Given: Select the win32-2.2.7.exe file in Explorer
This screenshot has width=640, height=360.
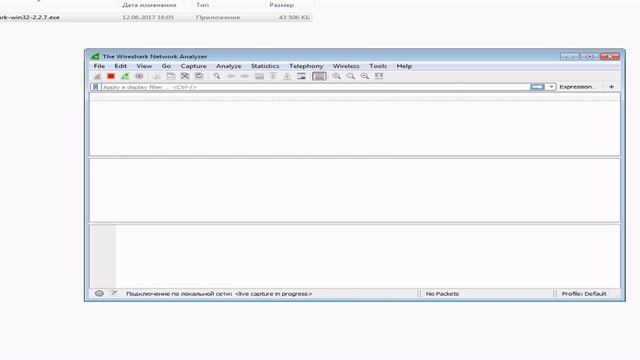Looking at the screenshot, I should point(30,18).
